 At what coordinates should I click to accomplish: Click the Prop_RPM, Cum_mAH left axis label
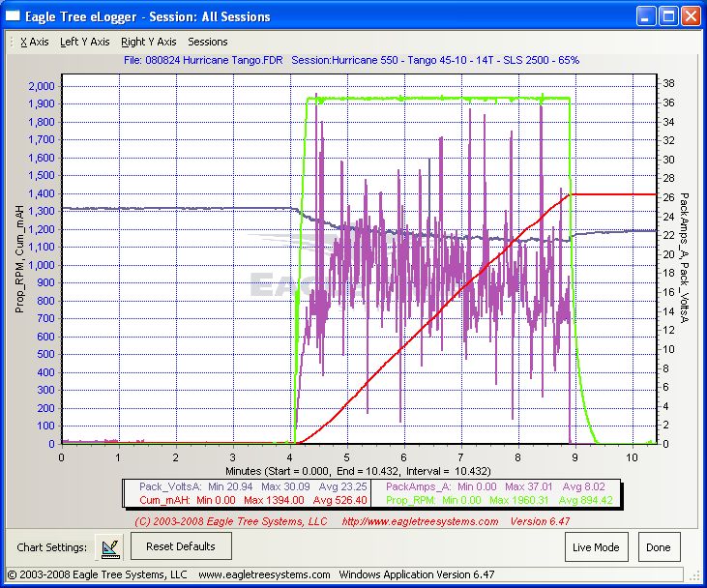click(19, 258)
